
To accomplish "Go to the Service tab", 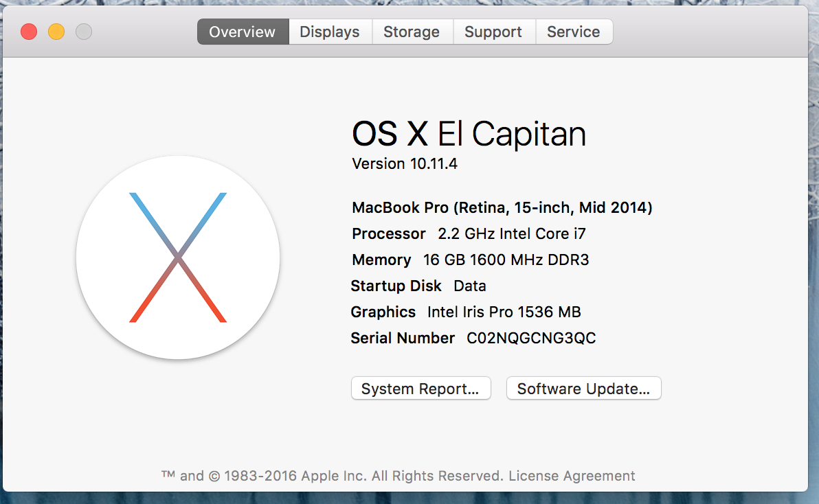I will 573,32.
